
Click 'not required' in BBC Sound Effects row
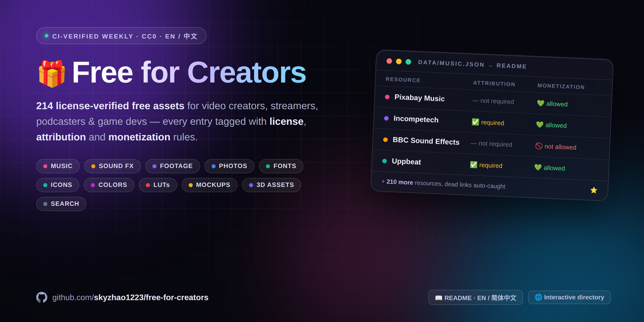tap(492, 143)
